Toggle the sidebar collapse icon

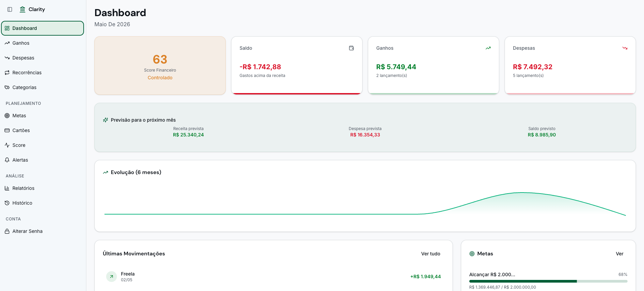tap(10, 9)
